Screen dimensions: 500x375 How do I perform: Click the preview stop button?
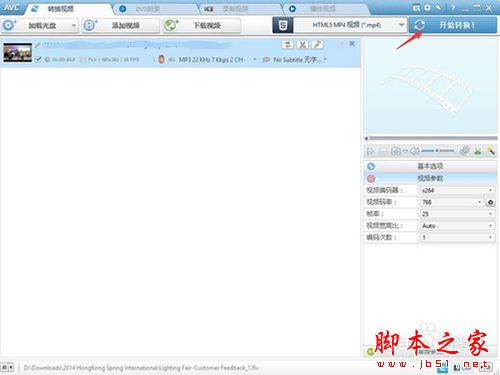[382, 151]
